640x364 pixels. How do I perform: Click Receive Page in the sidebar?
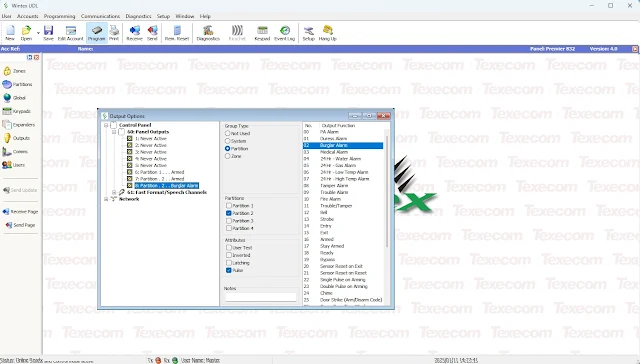20,212
